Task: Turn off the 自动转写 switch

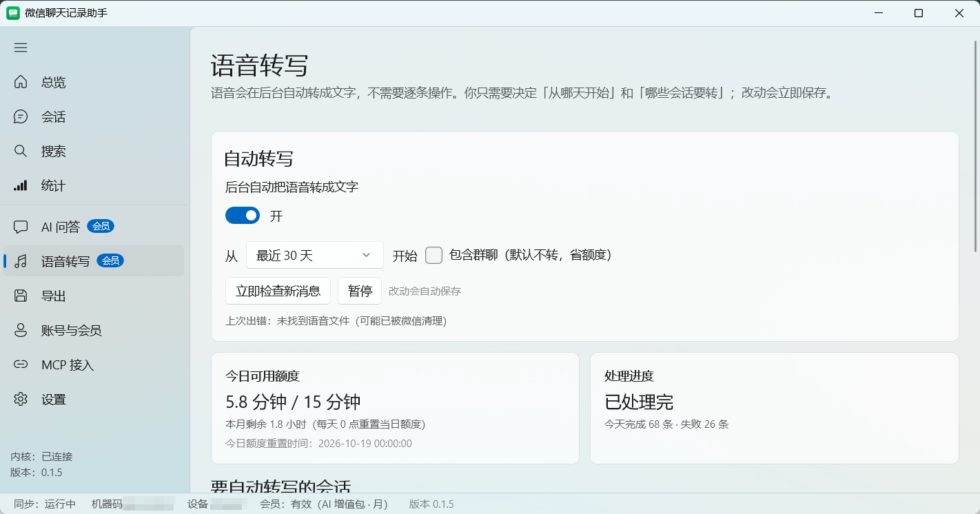Action: tap(243, 216)
